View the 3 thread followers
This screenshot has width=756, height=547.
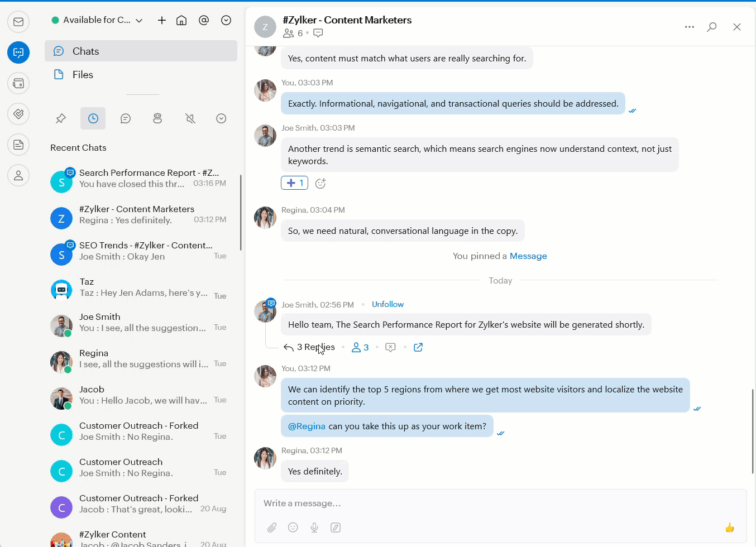click(x=360, y=347)
